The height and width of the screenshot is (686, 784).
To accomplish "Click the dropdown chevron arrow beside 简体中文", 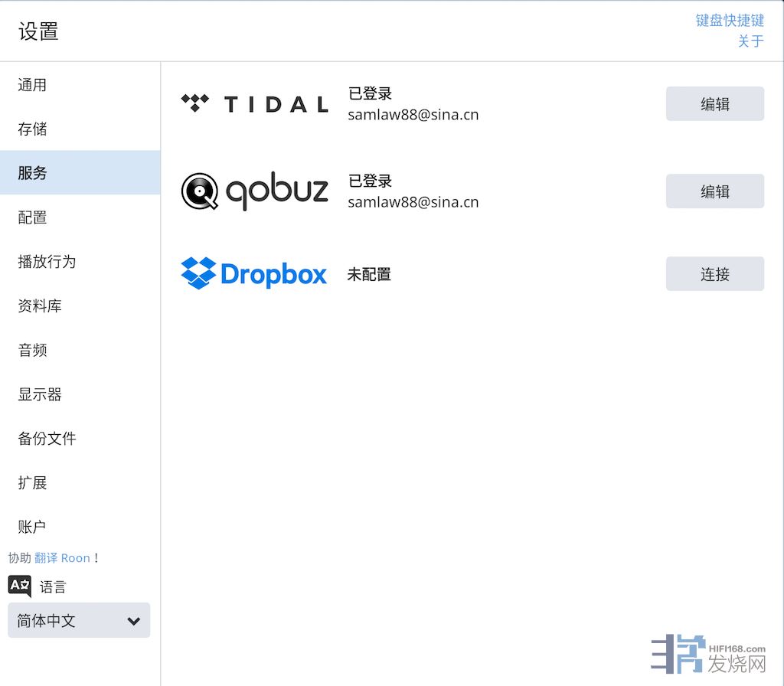I will pos(134,621).
